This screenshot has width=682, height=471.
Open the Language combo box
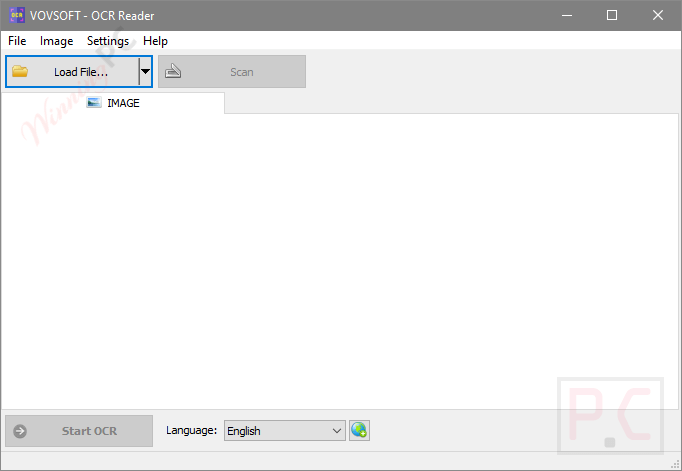coord(285,431)
